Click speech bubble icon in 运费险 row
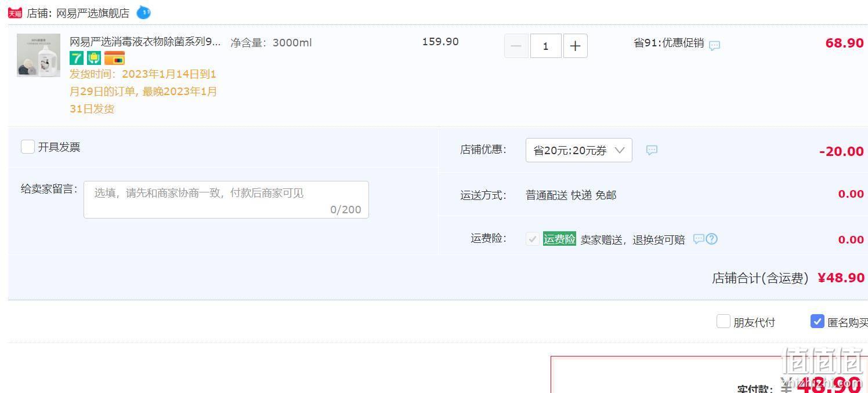 [699, 239]
